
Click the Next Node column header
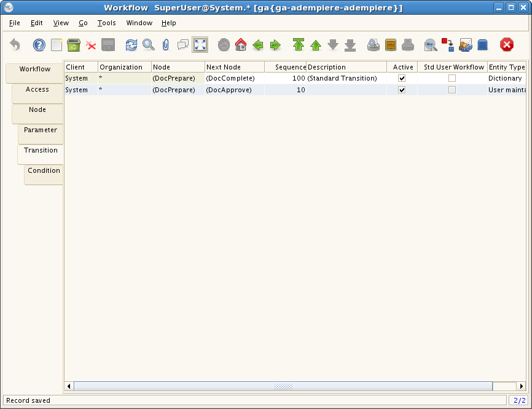click(234, 67)
